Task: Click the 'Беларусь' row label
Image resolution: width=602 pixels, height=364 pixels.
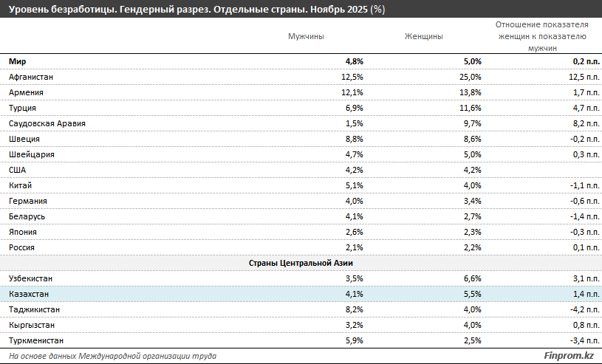Action: (x=27, y=216)
